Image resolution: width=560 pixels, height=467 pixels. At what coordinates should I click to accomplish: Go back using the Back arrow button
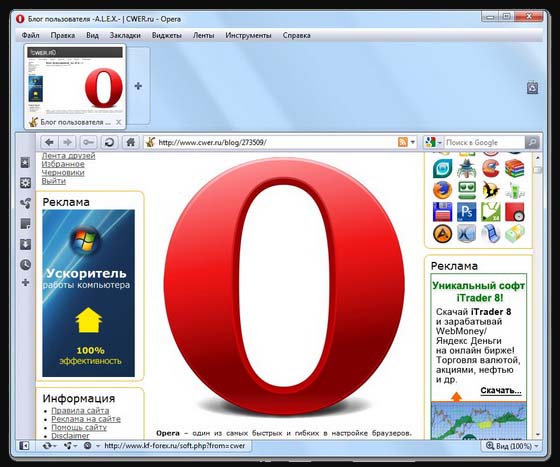coord(49,142)
